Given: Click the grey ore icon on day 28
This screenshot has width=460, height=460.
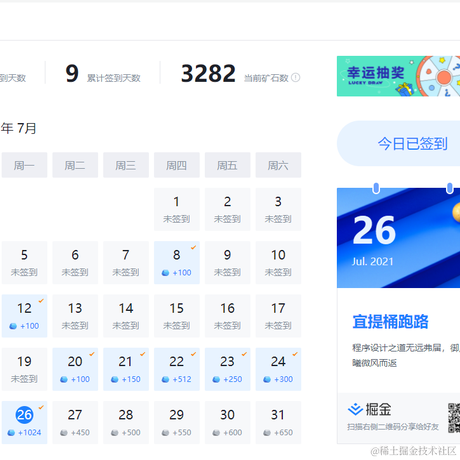Looking at the screenshot, I should [x=115, y=433].
